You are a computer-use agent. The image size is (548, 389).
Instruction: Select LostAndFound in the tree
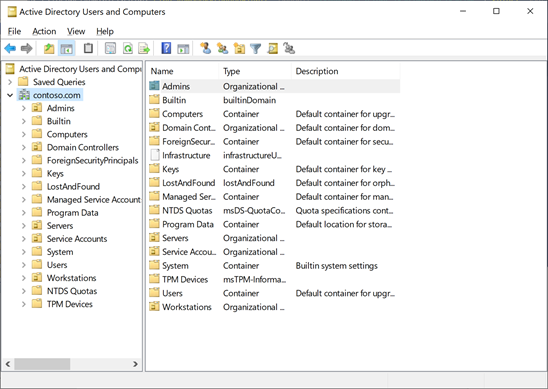point(73,186)
